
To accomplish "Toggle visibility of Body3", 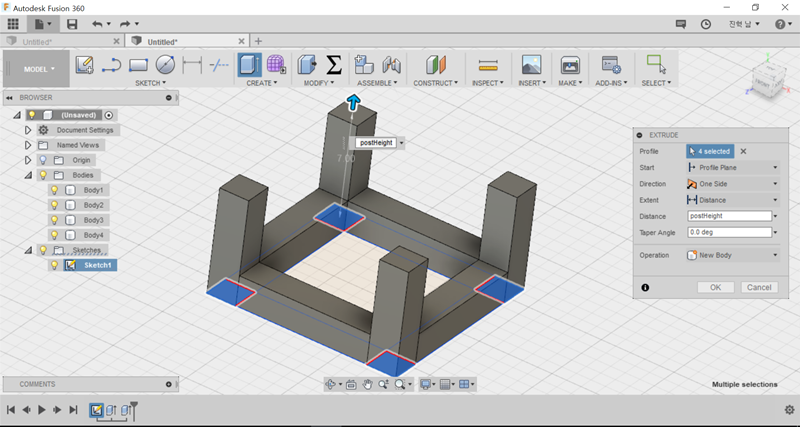I will coord(55,220).
